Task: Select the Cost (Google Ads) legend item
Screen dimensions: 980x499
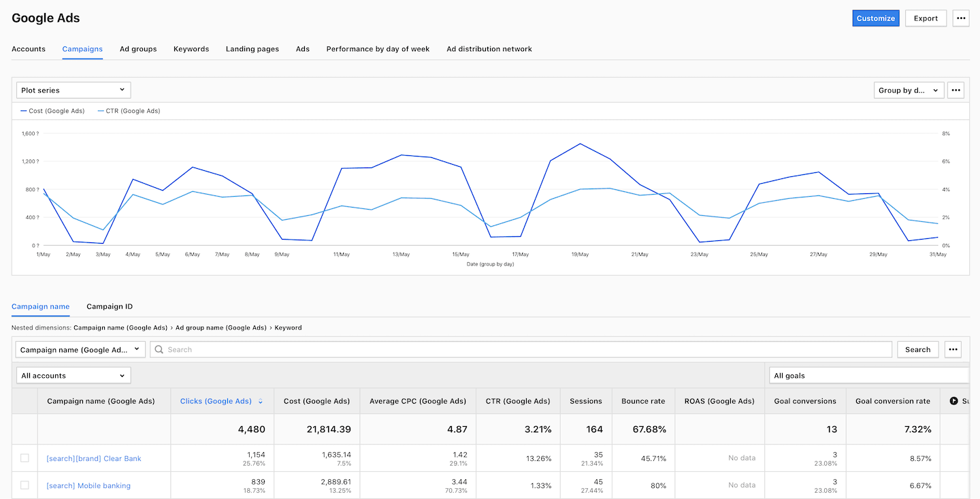Action: [x=52, y=110]
